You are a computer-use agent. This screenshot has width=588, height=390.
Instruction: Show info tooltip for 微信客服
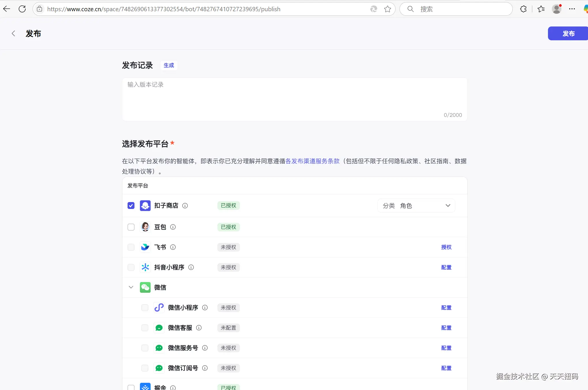199,328
